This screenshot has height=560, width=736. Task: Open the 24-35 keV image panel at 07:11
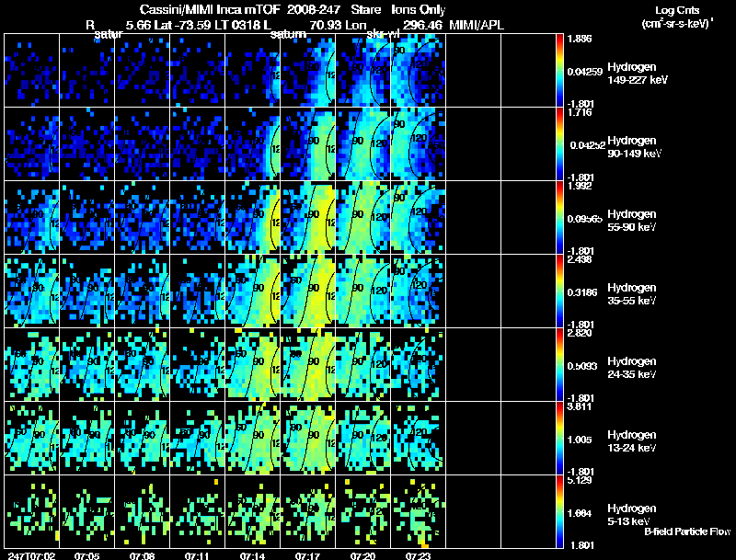click(197, 365)
